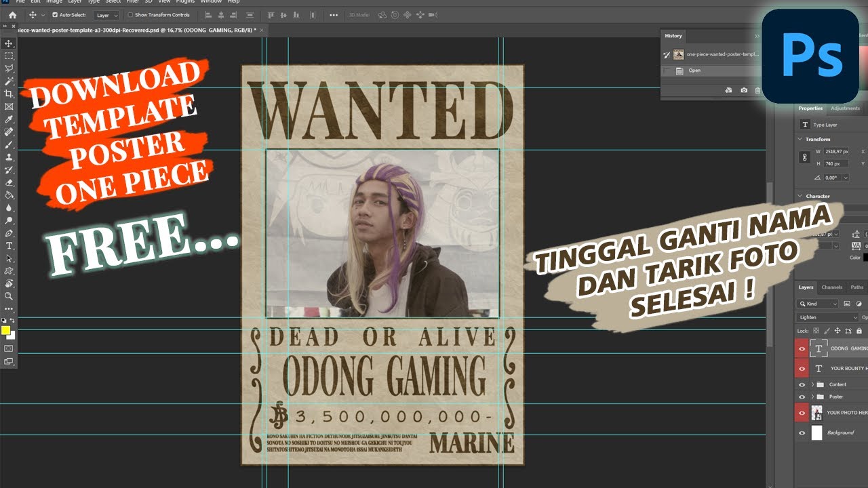Viewport: 868px width, 488px height.
Task: Hide the Content group layer
Action: pos(802,384)
